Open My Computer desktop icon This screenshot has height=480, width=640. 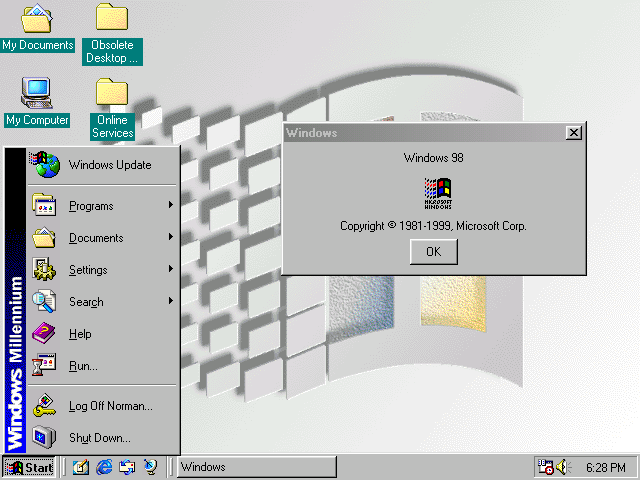pos(37,93)
